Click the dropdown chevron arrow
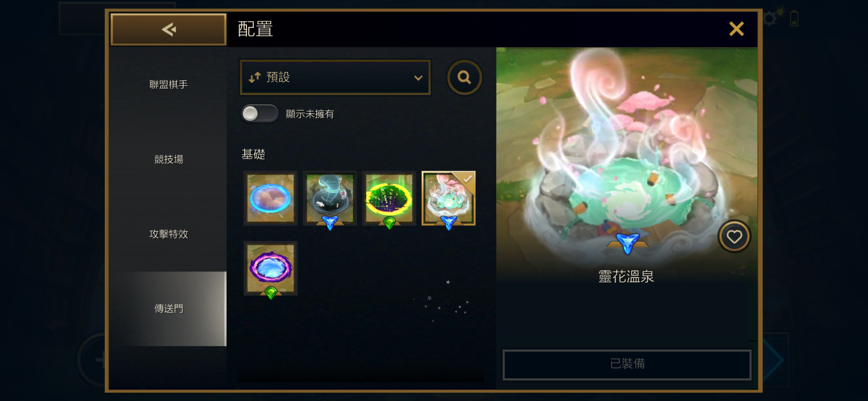The image size is (868, 401). coord(418,78)
